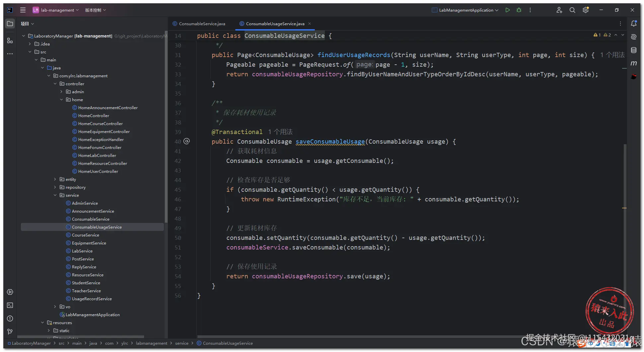The height and width of the screenshot is (352, 644).
Task: Click findUserUsageRecords method name
Action: [x=354, y=55]
